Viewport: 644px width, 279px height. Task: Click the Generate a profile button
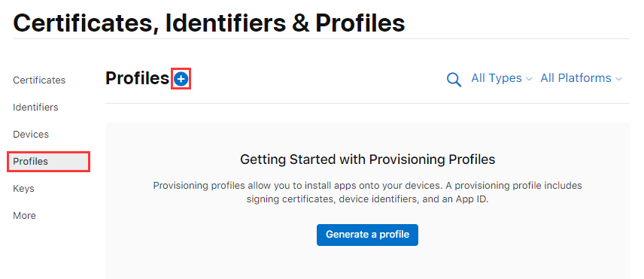367,235
